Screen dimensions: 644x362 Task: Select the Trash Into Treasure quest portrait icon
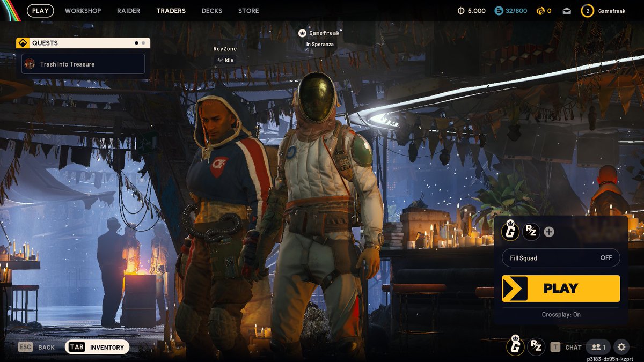coord(30,64)
